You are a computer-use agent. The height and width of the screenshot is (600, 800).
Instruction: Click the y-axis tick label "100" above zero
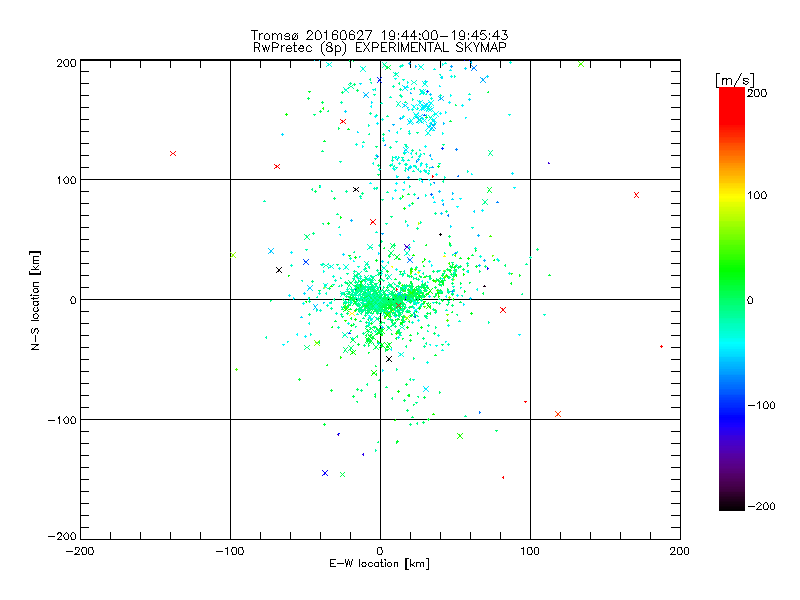pos(66,181)
